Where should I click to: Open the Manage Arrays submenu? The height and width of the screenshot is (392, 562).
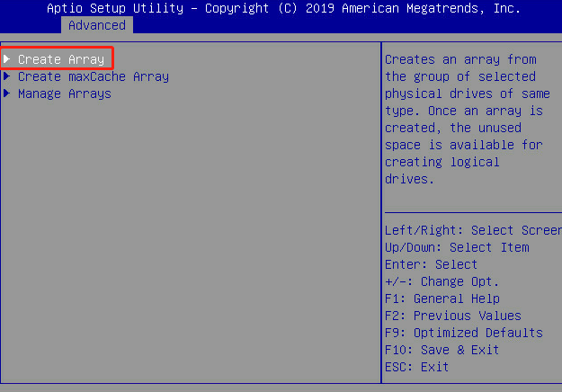pyautogui.click(x=64, y=94)
